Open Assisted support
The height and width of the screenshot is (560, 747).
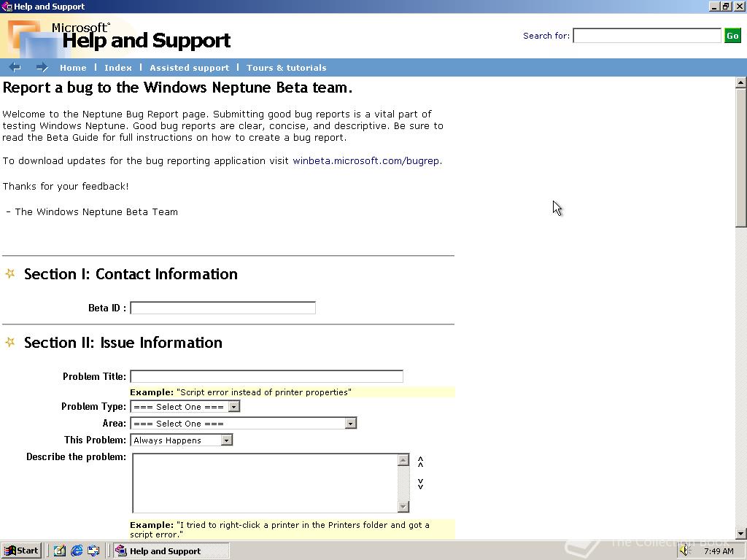(x=189, y=68)
